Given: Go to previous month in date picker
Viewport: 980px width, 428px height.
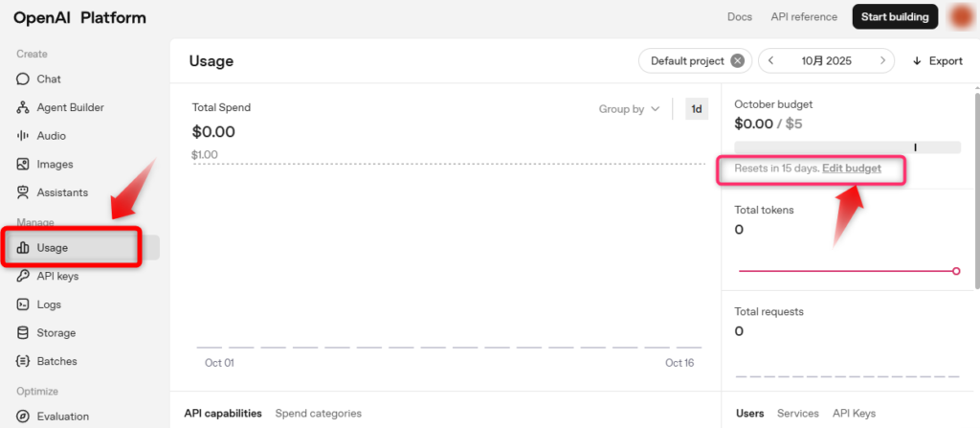Looking at the screenshot, I should coord(771,61).
